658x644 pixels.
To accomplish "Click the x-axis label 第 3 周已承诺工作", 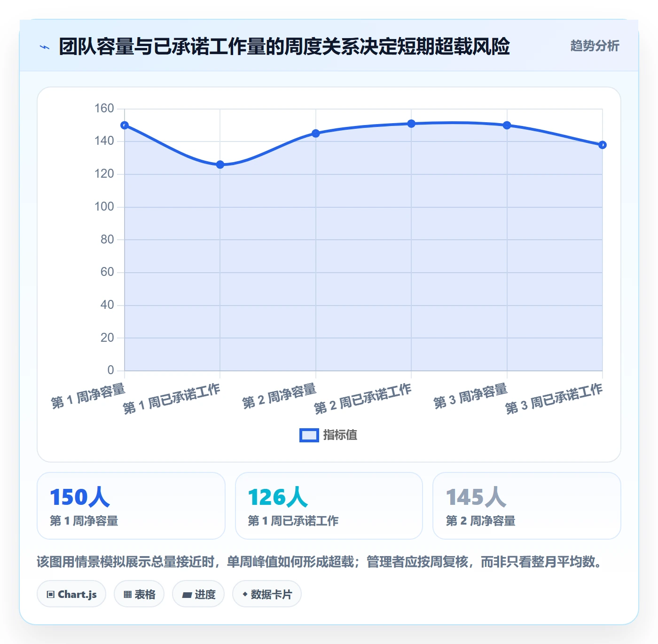I will click(554, 399).
